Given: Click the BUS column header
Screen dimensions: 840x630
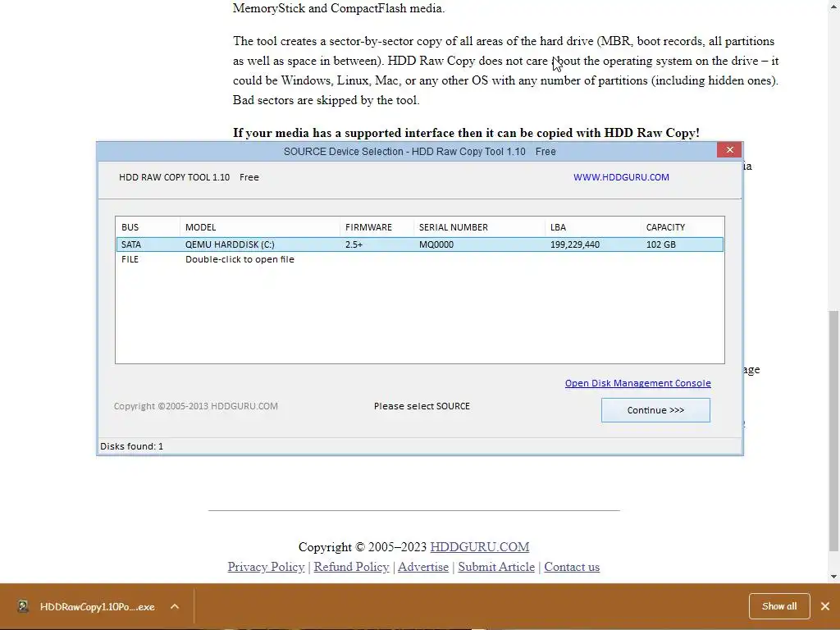Looking at the screenshot, I should point(148,227).
